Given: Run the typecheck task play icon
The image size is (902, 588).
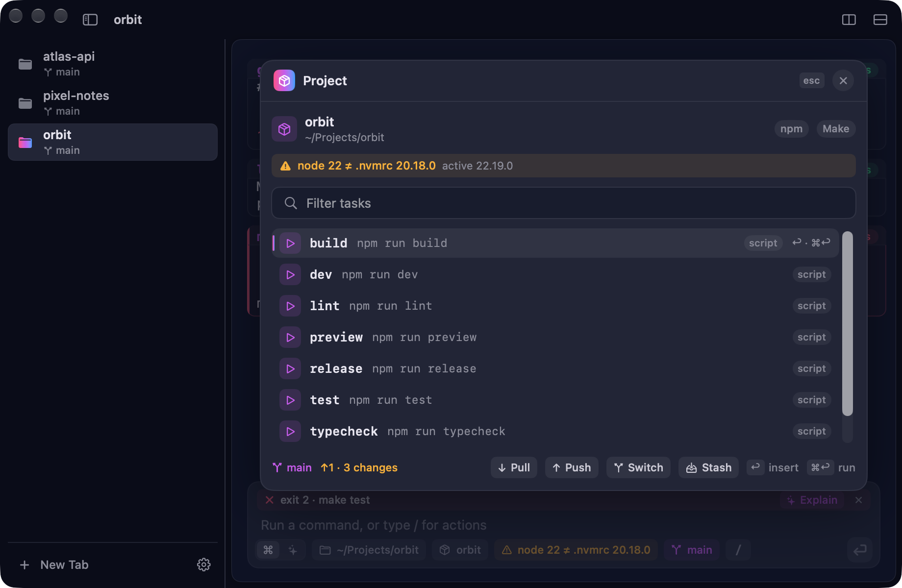Looking at the screenshot, I should (290, 431).
